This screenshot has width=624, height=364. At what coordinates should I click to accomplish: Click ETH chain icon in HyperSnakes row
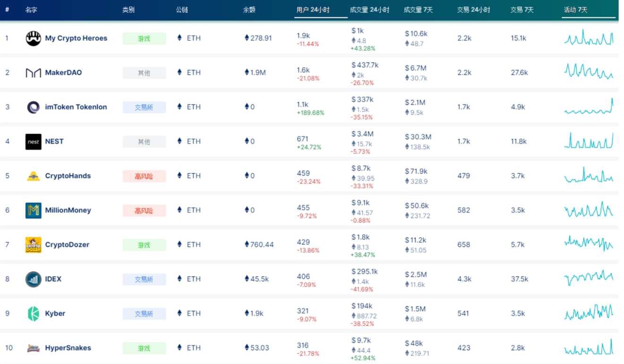(x=180, y=348)
